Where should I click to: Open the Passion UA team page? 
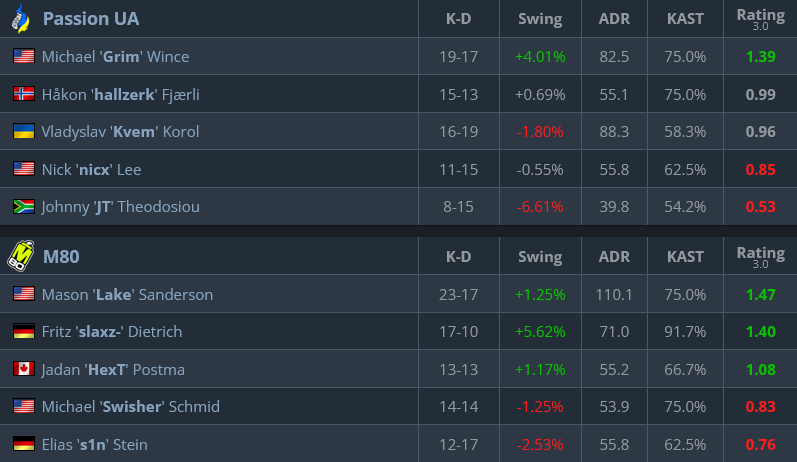[91, 19]
